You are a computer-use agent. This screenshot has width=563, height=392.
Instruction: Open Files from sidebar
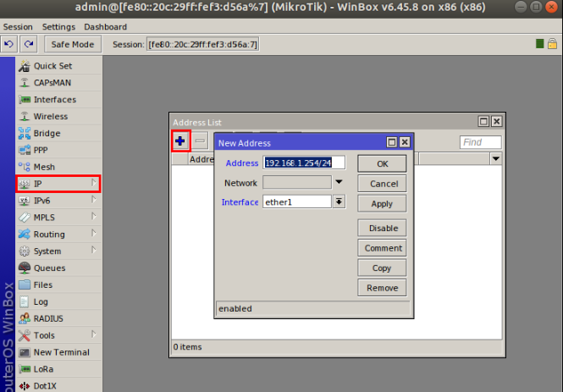[x=59, y=285]
